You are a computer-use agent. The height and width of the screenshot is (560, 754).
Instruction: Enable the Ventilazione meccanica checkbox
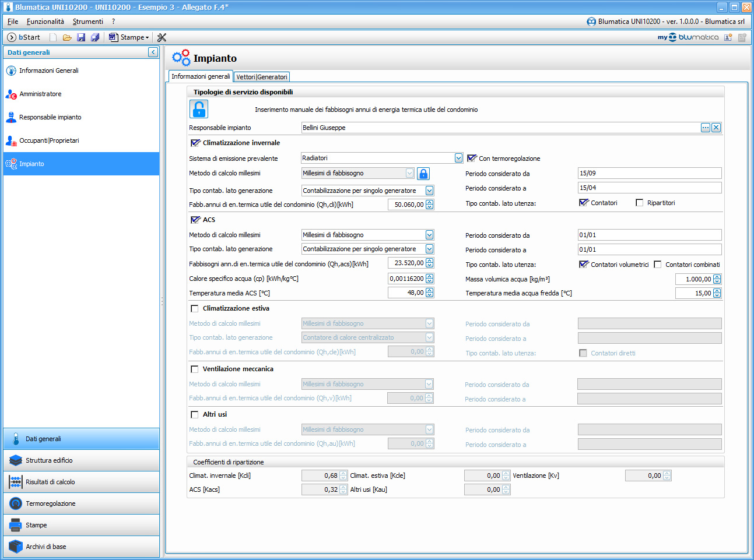[x=195, y=369]
